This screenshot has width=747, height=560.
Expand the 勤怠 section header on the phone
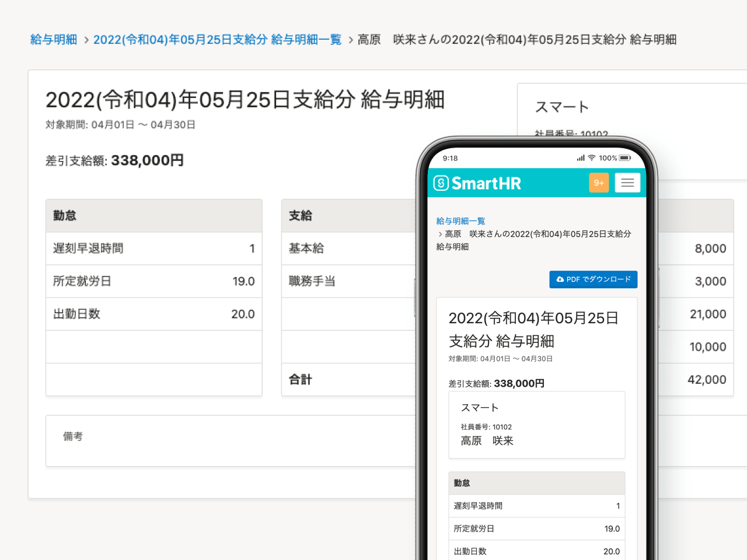(462, 483)
